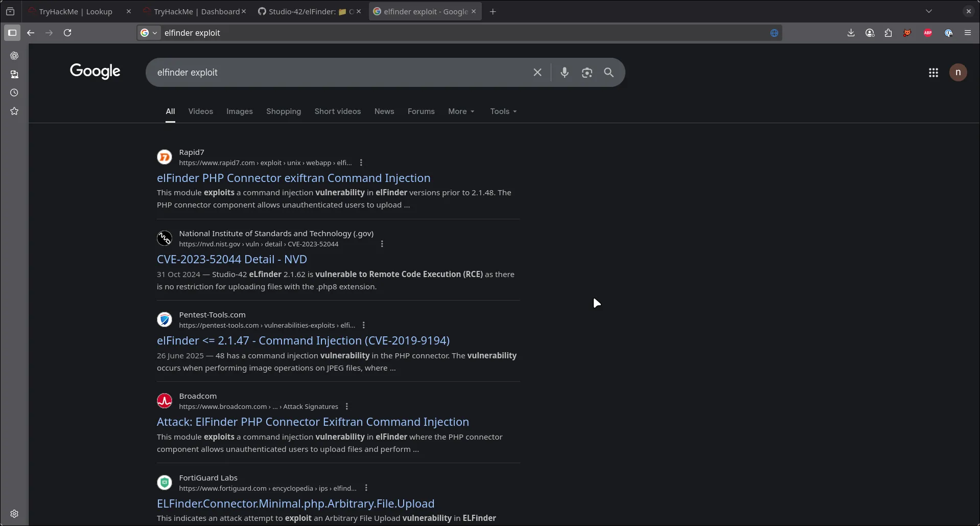Open the ChatGPT sidebar icon
The height and width of the screenshot is (526, 980).
click(14, 56)
